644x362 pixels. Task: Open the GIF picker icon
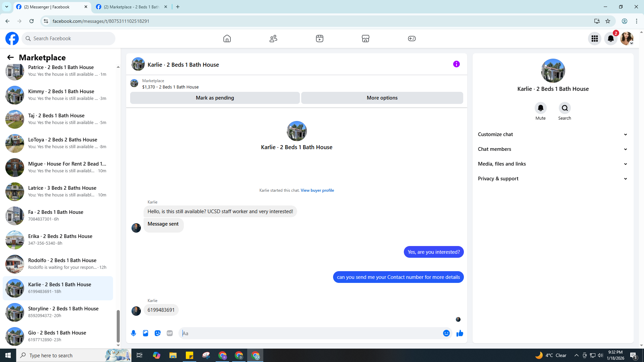point(170,333)
